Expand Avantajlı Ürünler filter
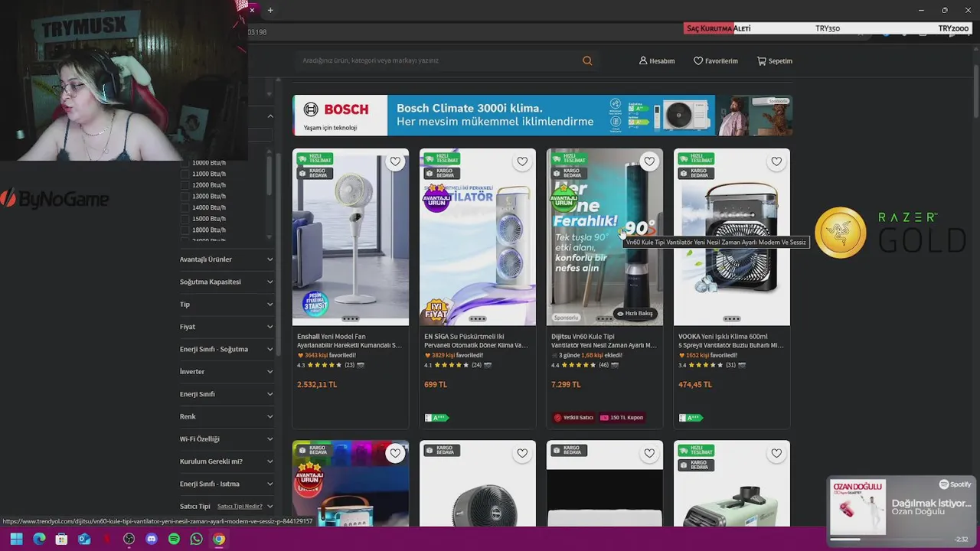This screenshot has height=551, width=980. [227, 259]
